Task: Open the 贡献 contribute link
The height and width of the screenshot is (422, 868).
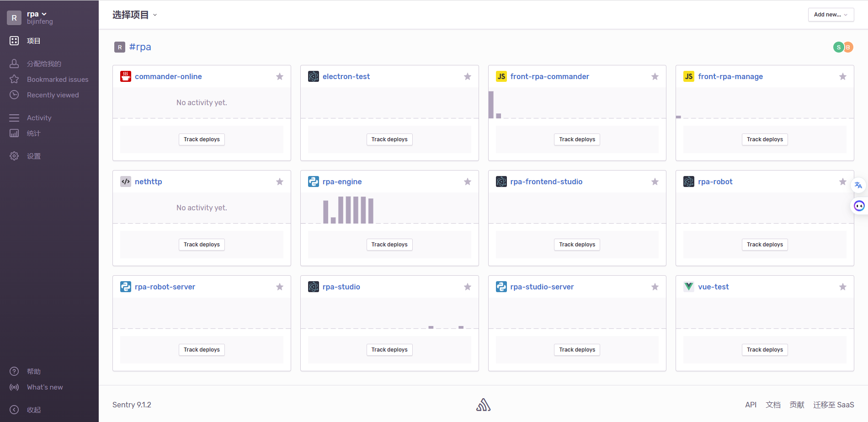Action: (797, 405)
